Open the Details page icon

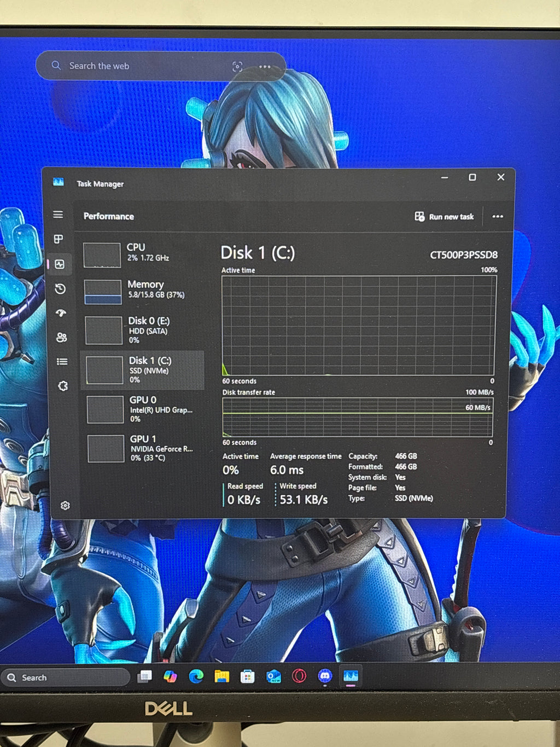click(x=62, y=361)
